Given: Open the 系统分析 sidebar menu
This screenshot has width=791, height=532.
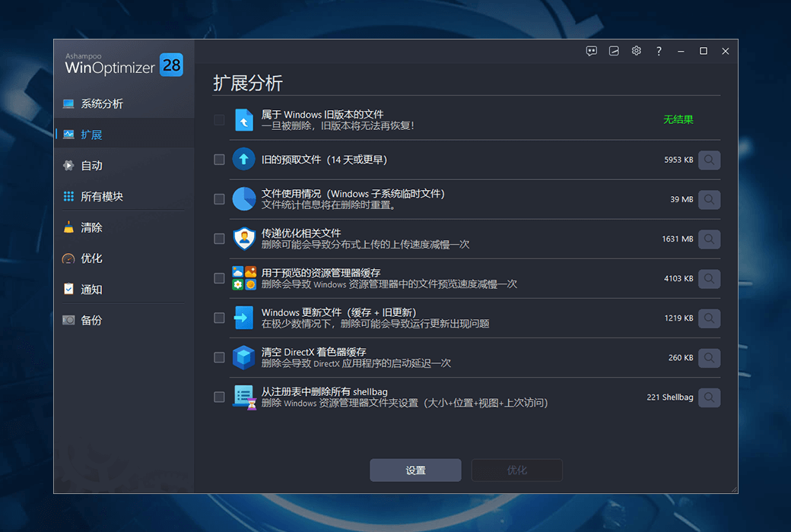Looking at the screenshot, I should (x=124, y=104).
